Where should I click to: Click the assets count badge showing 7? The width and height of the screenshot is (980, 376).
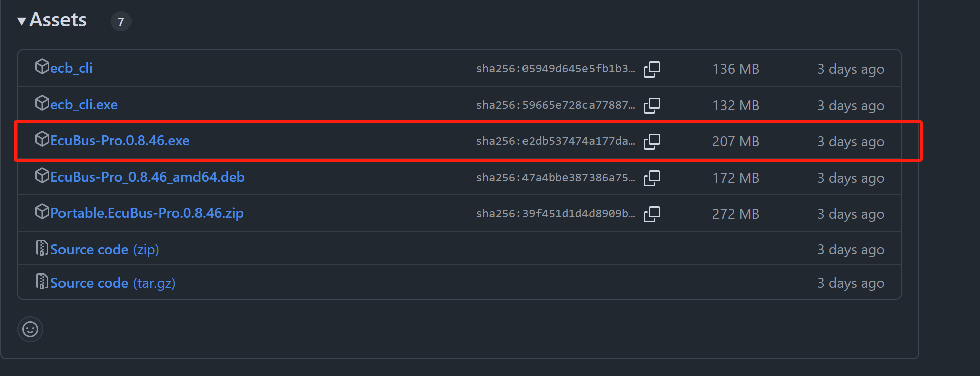[x=121, y=22]
